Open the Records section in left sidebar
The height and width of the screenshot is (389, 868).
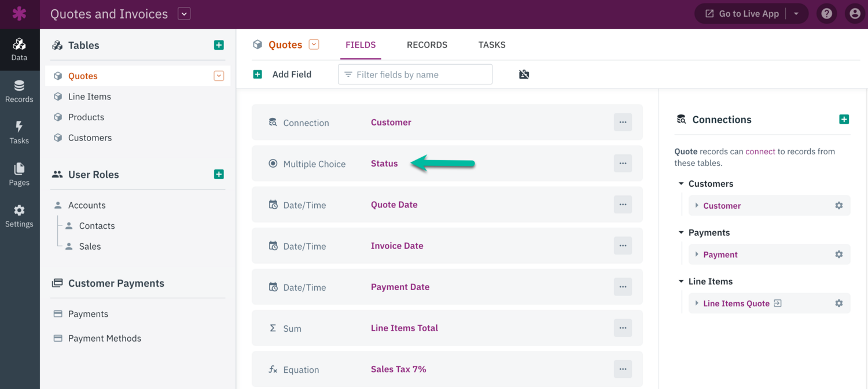coord(19,91)
